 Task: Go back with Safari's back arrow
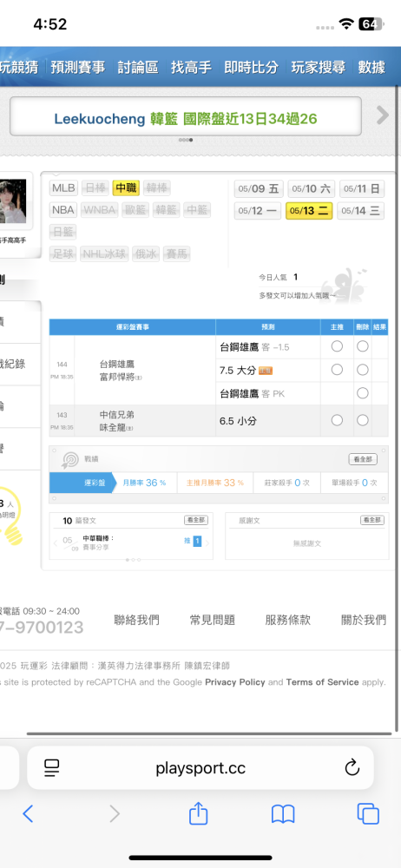tap(28, 814)
